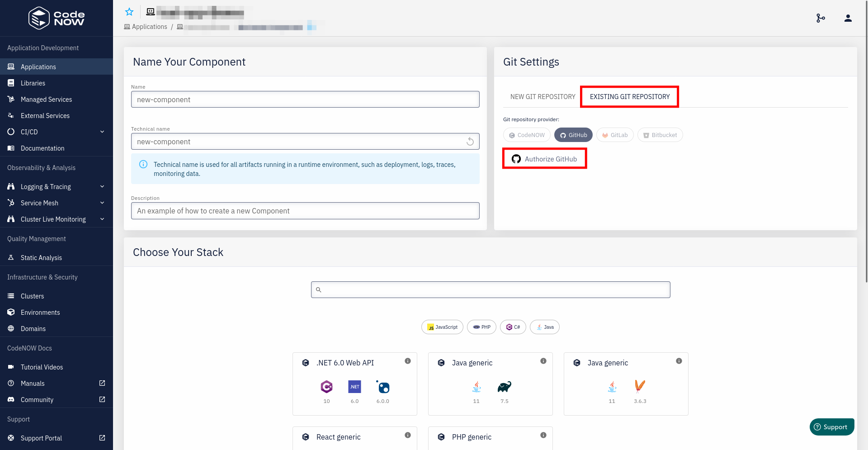This screenshot has width=868, height=450.
Task: Show info for .NET 6.0 Web API stack
Action: click(x=408, y=361)
